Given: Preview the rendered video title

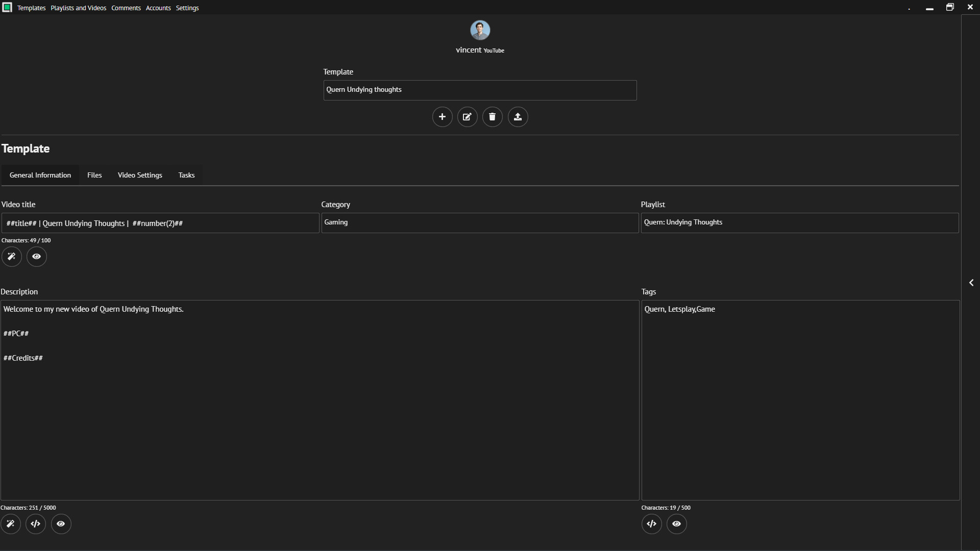Looking at the screenshot, I should click(x=36, y=257).
